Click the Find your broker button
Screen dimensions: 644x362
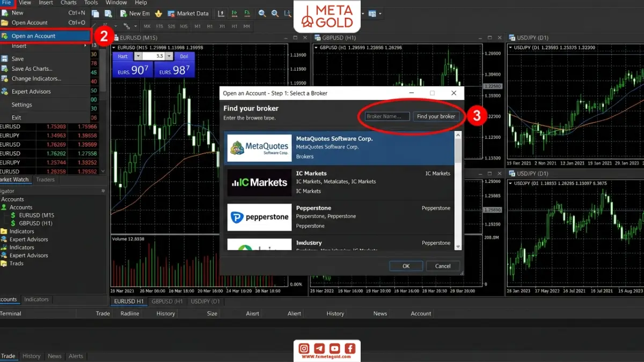(436, 116)
